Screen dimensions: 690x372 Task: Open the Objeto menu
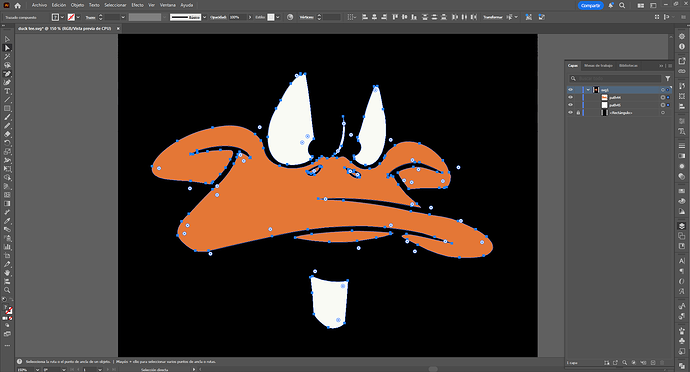[x=77, y=5]
